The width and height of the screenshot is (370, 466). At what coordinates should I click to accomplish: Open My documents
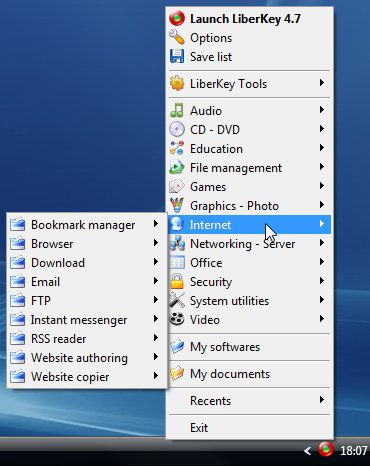(249, 374)
